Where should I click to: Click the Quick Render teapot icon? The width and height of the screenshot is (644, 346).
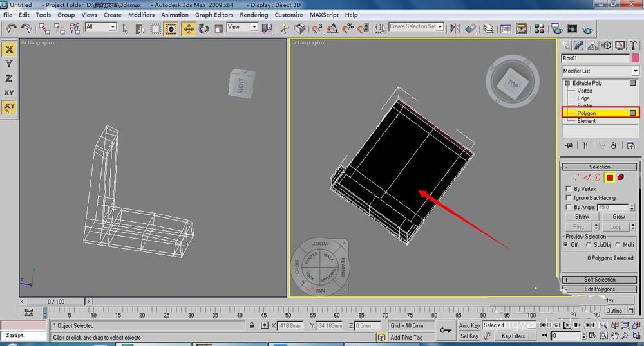(x=588, y=29)
